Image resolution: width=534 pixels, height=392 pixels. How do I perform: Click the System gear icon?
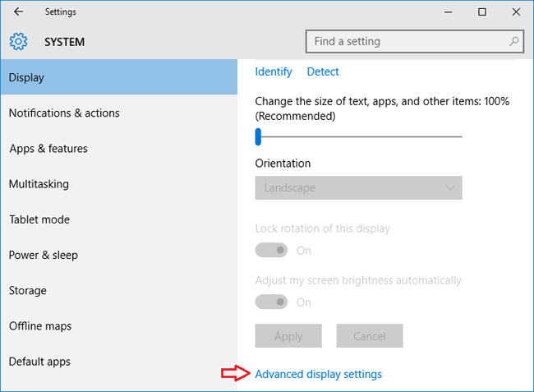[x=18, y=42]
